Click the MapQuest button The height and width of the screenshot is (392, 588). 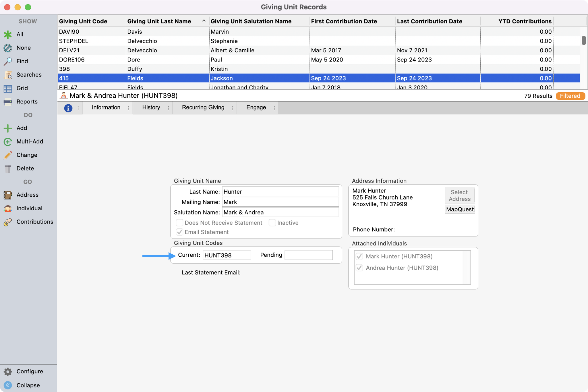(x=460, y=209)
